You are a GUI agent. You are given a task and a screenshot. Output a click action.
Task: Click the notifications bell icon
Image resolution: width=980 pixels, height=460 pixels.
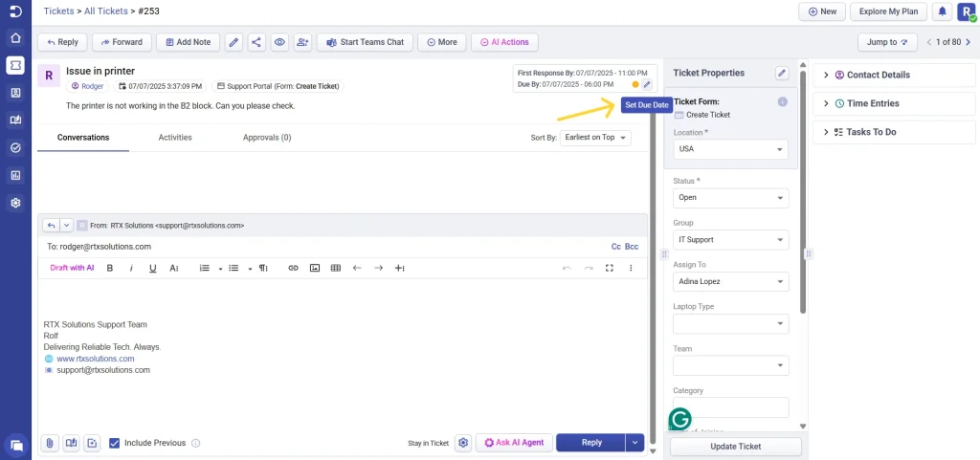942,11
